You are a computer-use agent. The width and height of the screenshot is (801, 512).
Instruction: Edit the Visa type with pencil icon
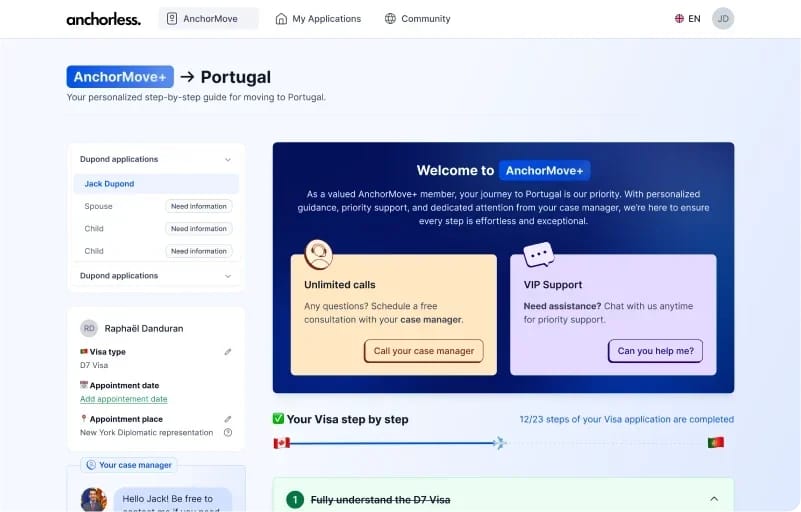[x=228, y=352]
